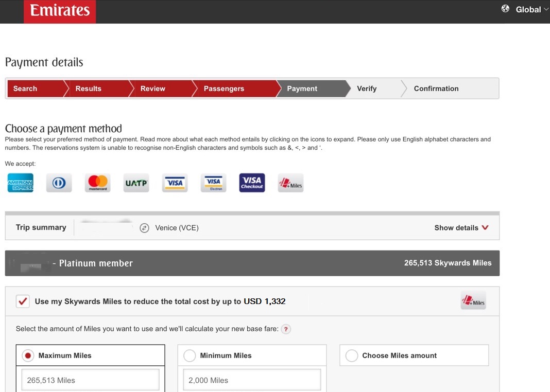Open the Skywards Miles icon in accepted methods
This screenshot has width=550, height=392.
click(290, 183)
